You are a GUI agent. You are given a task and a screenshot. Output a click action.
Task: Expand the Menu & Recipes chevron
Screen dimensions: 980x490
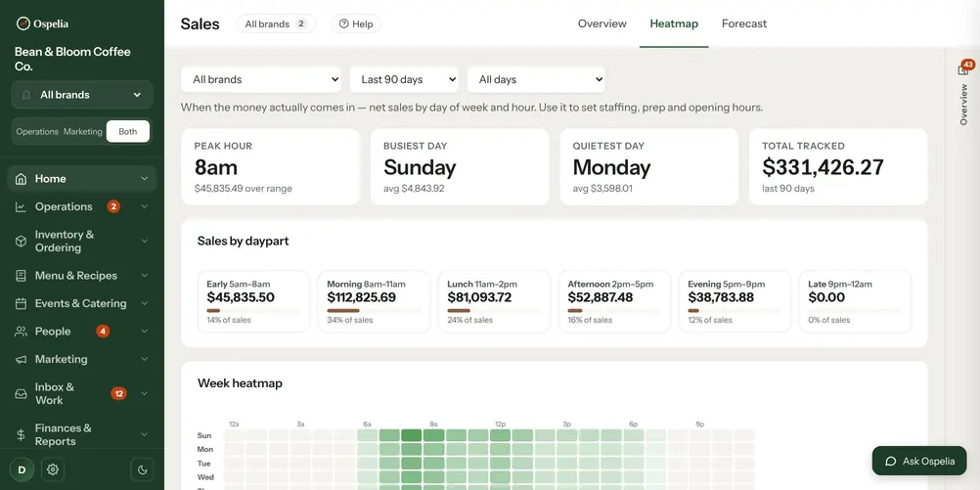(x=145, y=276)
